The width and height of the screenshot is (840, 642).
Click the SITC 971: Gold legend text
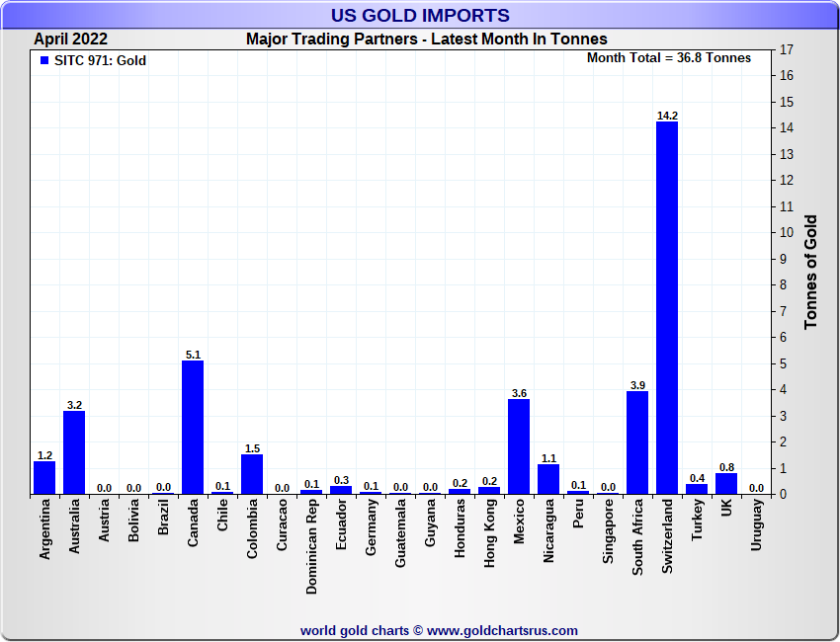click(100, 61)
